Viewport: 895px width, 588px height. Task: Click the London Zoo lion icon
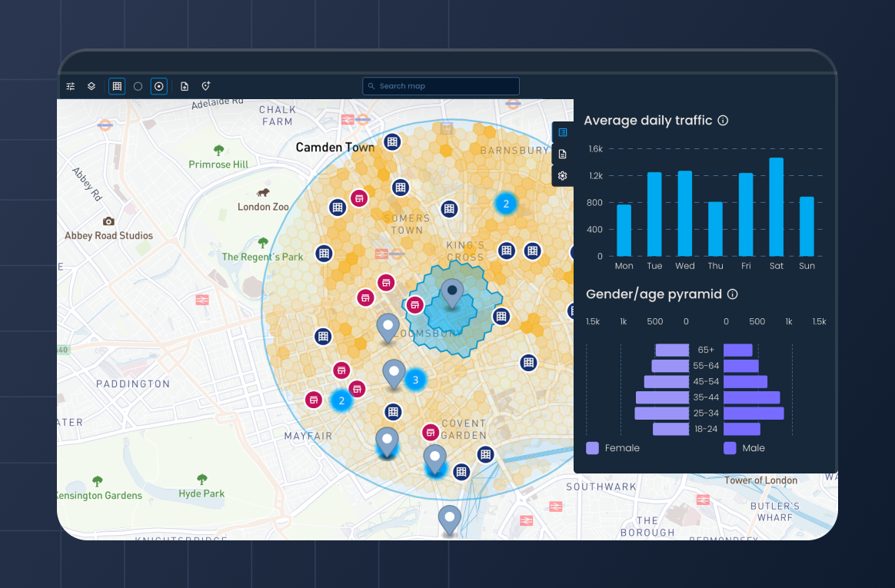[263, 192]
